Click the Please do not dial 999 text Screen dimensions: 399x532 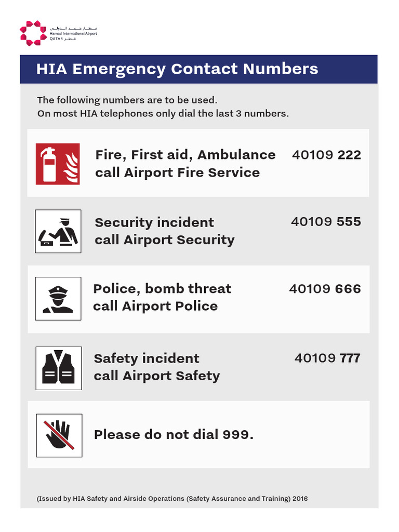(x=174, y=435)
